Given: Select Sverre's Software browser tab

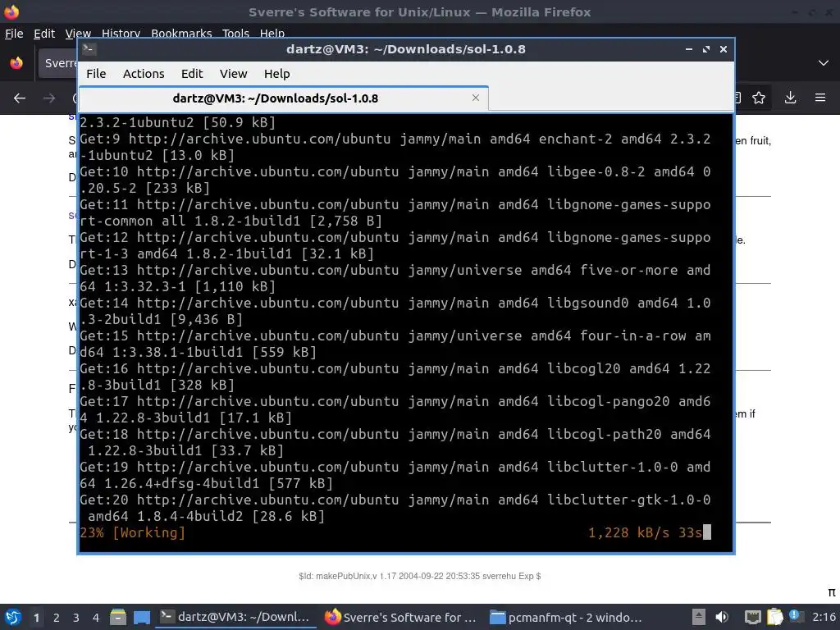Looking at the screenshot, I should (x=58, y=63).
